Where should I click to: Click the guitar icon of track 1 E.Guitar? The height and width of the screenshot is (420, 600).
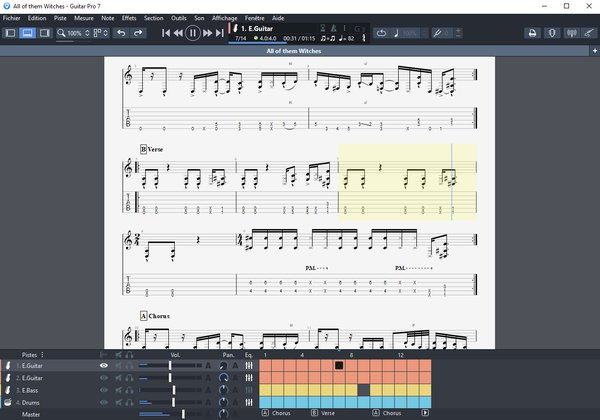point(8,366)
